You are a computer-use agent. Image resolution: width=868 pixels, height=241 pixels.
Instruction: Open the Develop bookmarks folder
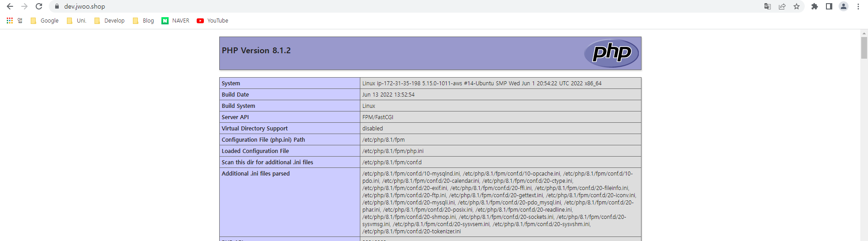(109, 20)
